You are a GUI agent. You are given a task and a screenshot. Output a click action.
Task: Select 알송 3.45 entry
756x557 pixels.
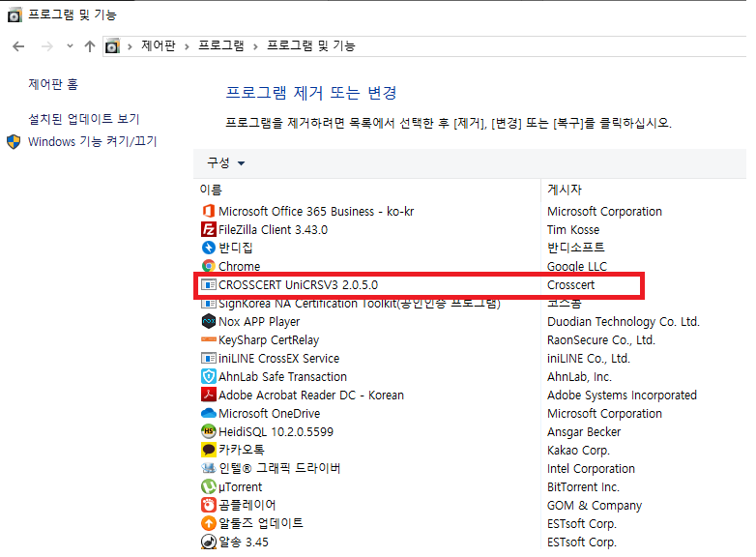coord(244,542)
